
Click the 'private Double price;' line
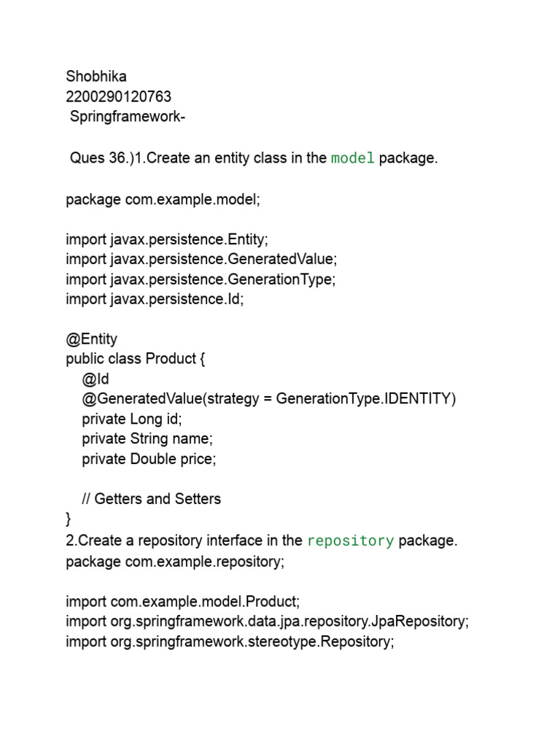pyautogui.click(x=149, y=459)
